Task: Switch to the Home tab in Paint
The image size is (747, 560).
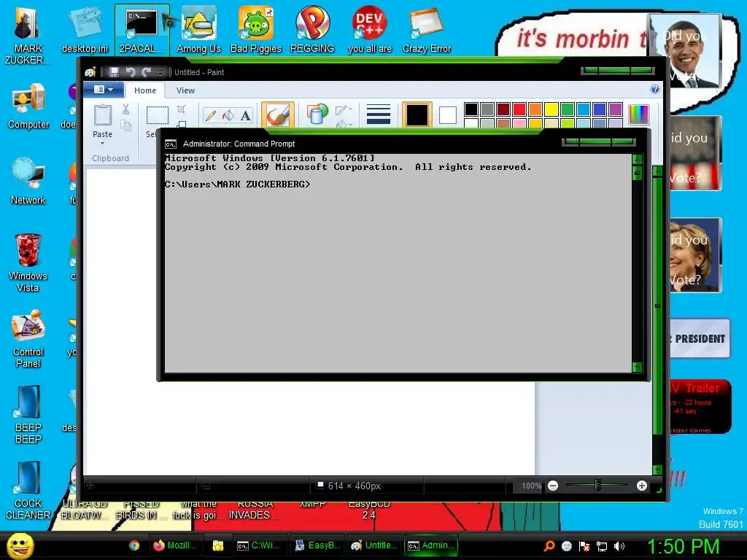Action: tap(145, 90)
